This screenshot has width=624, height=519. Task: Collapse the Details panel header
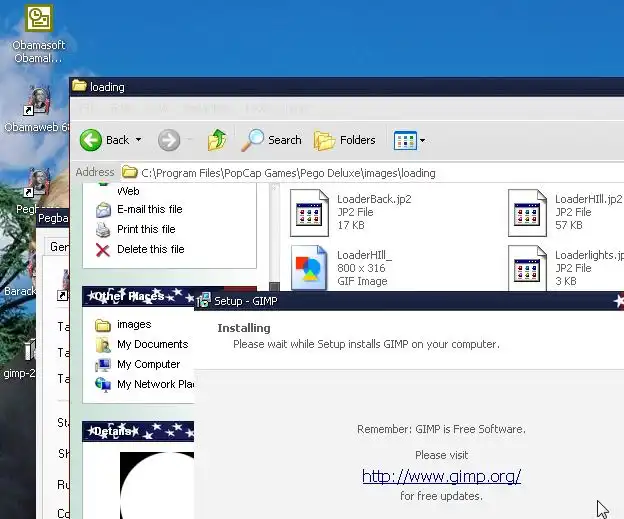tap(138, 431)
